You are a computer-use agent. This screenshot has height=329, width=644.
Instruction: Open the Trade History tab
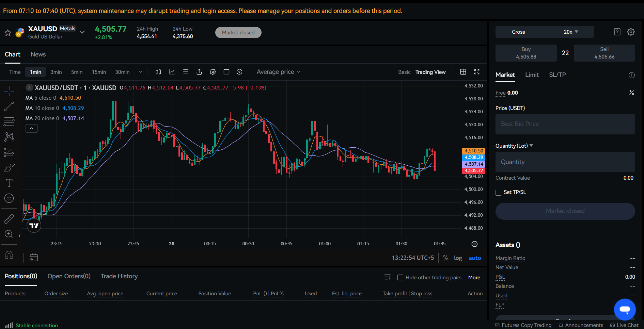[x=119, y=276]
